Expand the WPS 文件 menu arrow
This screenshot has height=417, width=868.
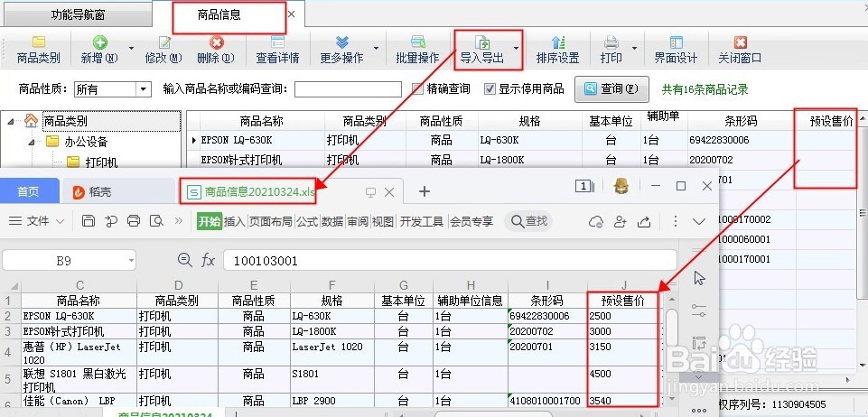[61, 222]
